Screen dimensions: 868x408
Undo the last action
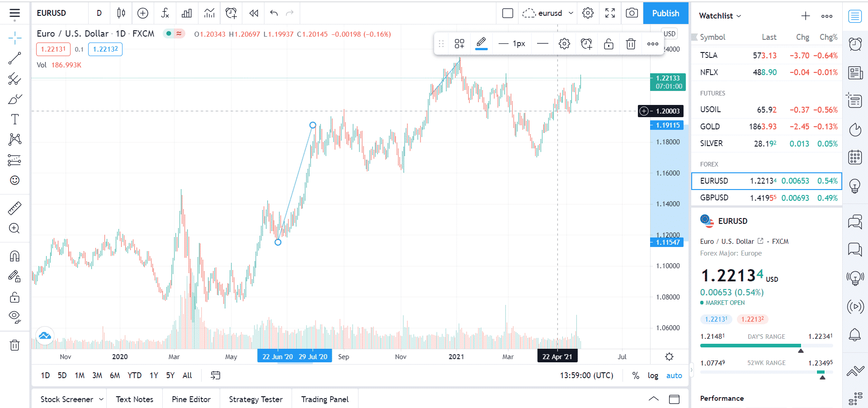pyautogui.click(x=274, y=13)
